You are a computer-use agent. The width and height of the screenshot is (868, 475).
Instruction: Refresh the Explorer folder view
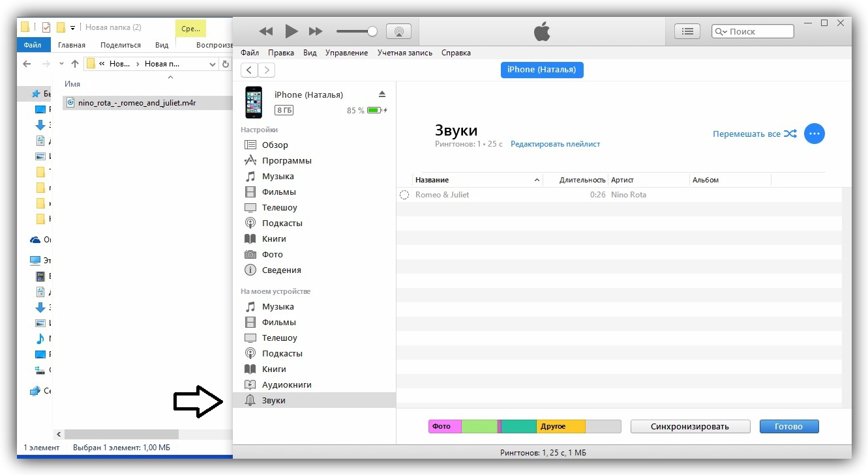pos(226,64)
